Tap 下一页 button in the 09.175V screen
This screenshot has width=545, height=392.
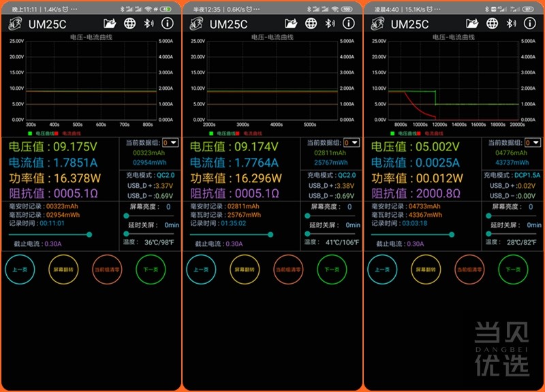tap(151, 269)
